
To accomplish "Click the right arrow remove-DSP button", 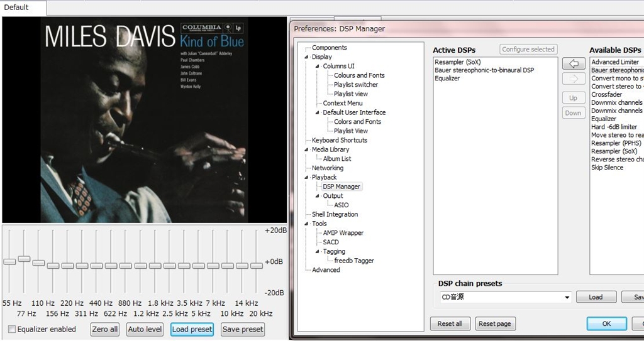I will (574, 78).
